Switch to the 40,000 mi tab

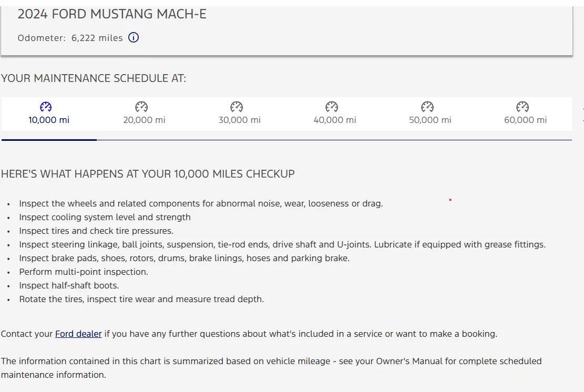(x=335, y=114)
